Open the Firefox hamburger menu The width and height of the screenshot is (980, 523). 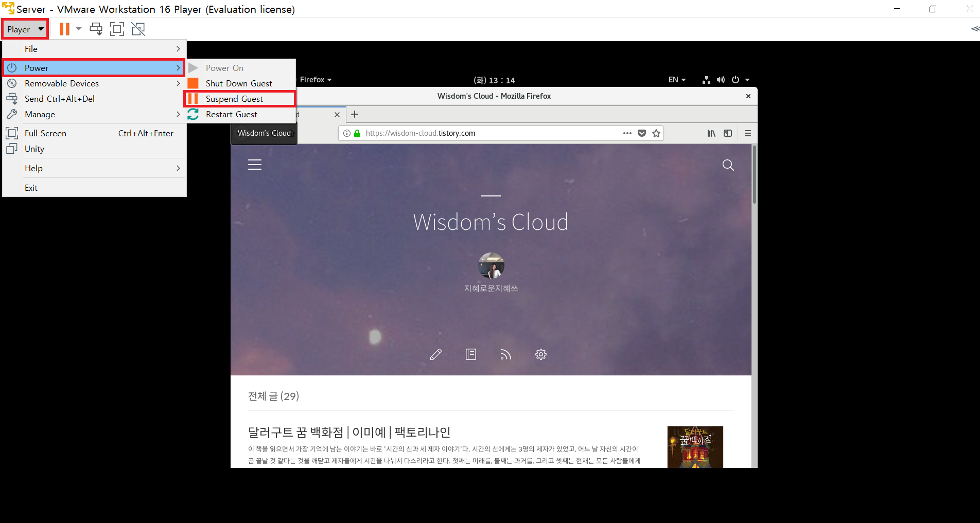tap(748, 133)
